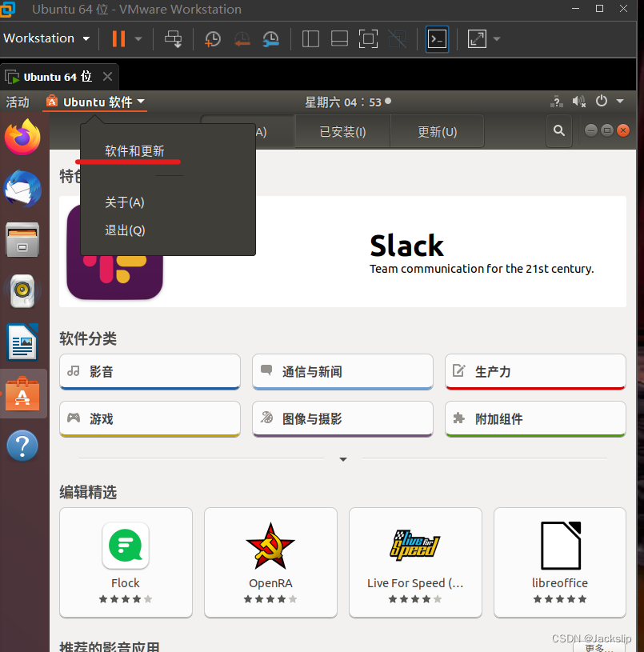Select 关于(A) in the app menu
Viewport: 644px width, 652px height.
point(124,202)
